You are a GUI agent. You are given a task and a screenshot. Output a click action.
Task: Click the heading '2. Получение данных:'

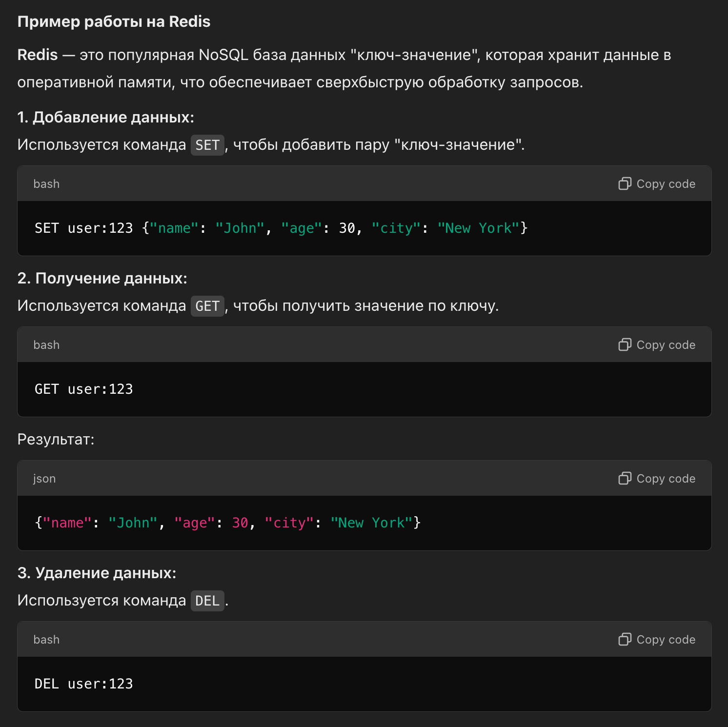click(102, 278)
